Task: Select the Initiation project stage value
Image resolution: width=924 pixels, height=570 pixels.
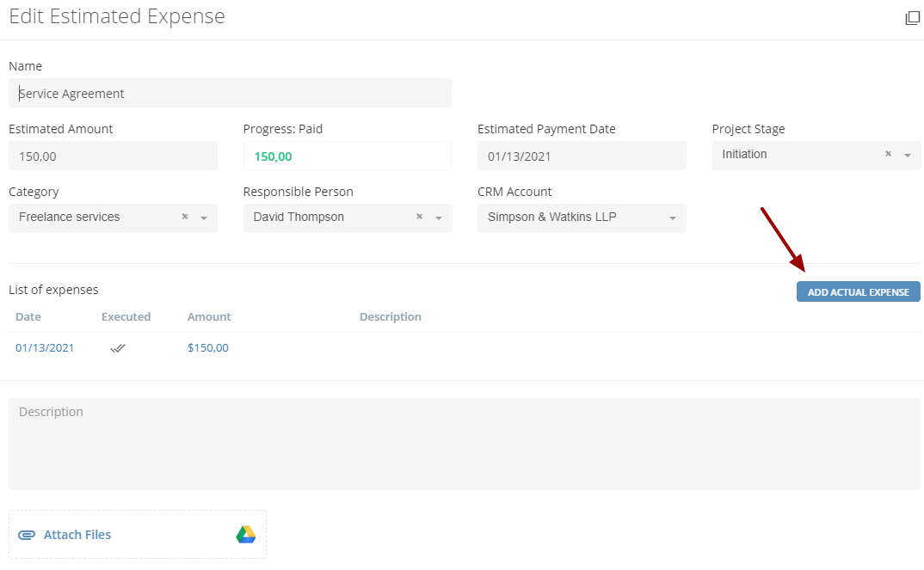Action: click(744, 154)
